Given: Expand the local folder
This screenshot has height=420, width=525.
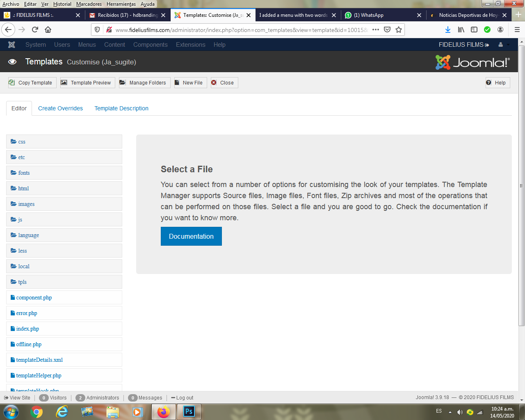Looking at the screenshot, I should click(64, 266).
